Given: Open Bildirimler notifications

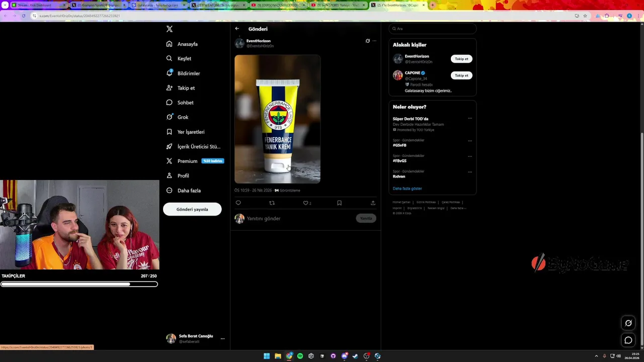Looking at the screenshot, I should [183, 73].
